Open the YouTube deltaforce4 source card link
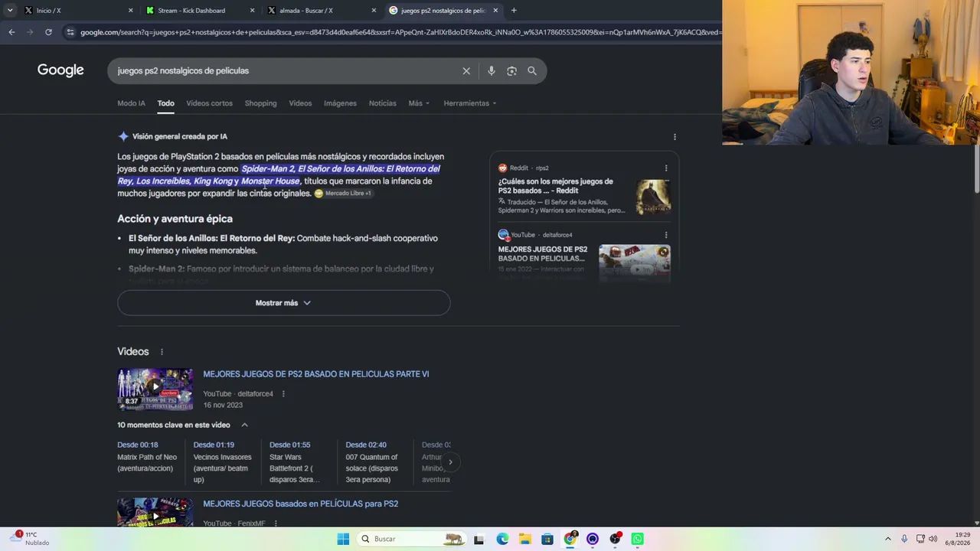This screenshot has height=551, width=980. pos(543,254)
